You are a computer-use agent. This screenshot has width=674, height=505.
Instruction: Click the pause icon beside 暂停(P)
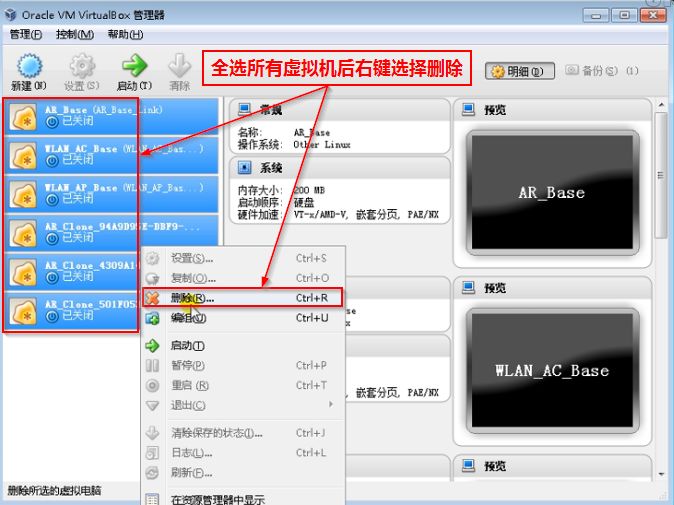[x=153, y=366]
